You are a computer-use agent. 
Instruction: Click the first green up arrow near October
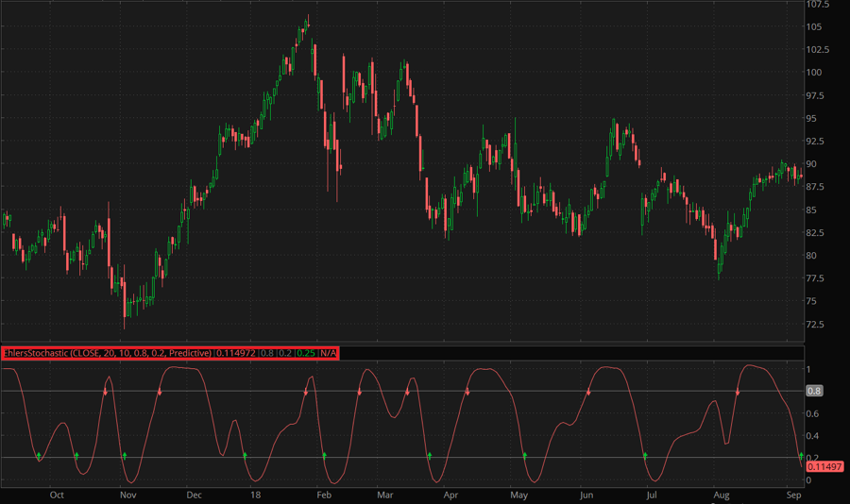point(39,456)
